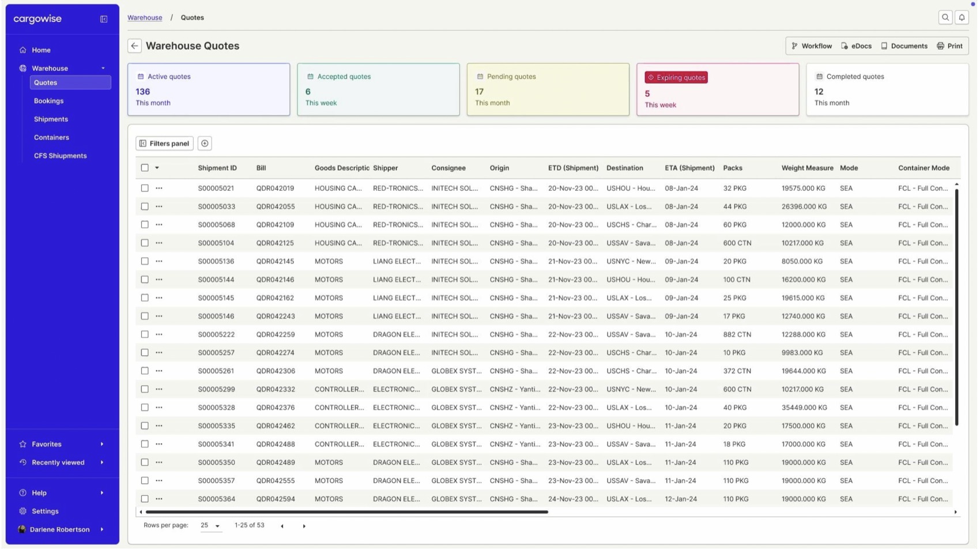The width and height of the screenshot is (980, 550).
Task: Open Settings in the sidebar
Action: click(45, 511)
